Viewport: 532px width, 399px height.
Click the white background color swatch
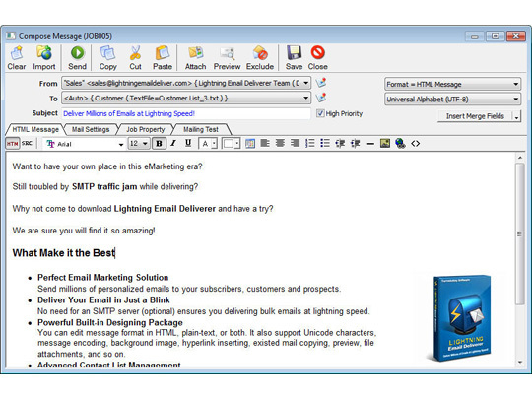228,144
